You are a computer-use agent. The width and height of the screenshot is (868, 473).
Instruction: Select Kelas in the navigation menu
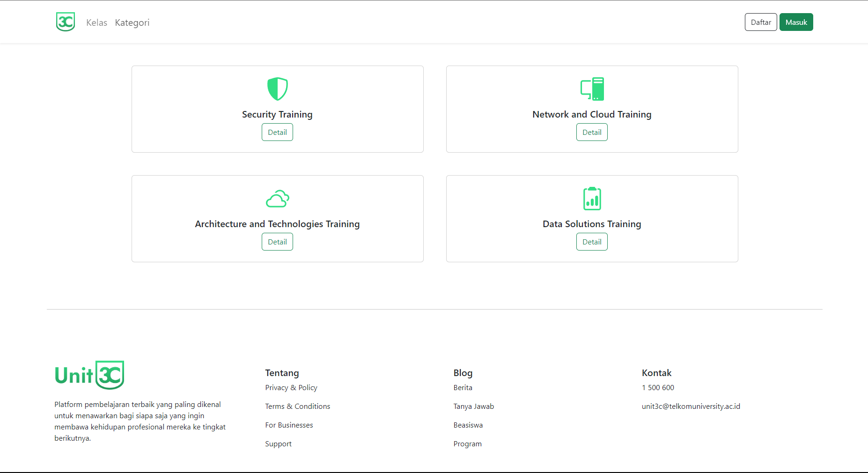pos(96,22)
